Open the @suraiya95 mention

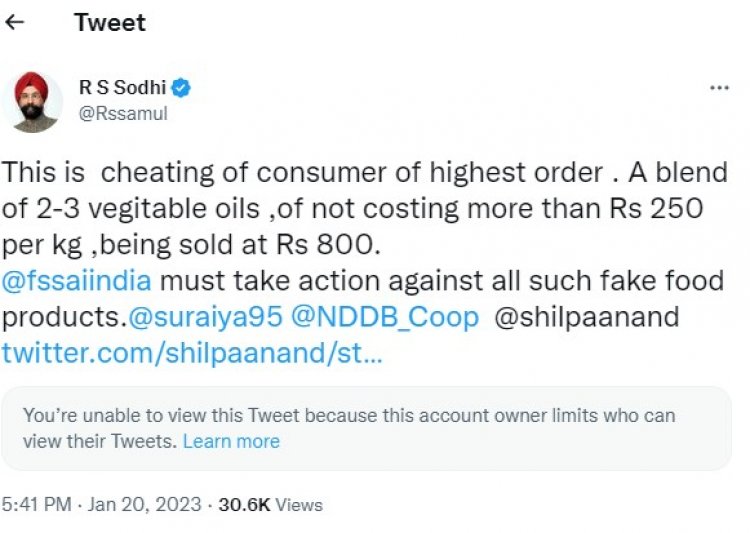[x=206, y=316]
